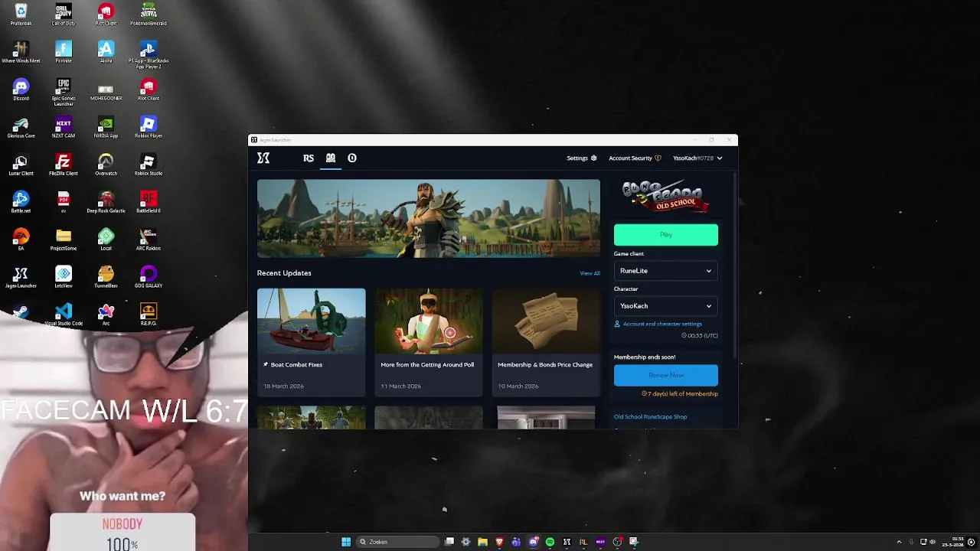Open the Character YssoKach dropdown
Viewport: 980px width, 551px height.
(x=666, y=306)
